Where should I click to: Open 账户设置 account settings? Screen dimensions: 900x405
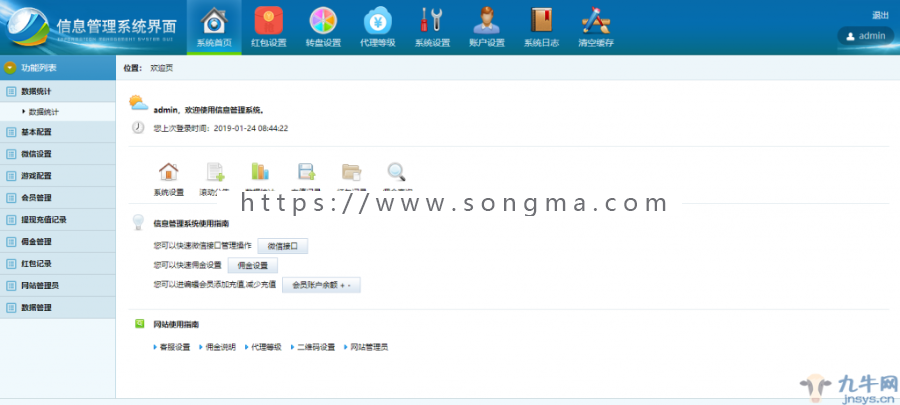[x=487, y=27]
